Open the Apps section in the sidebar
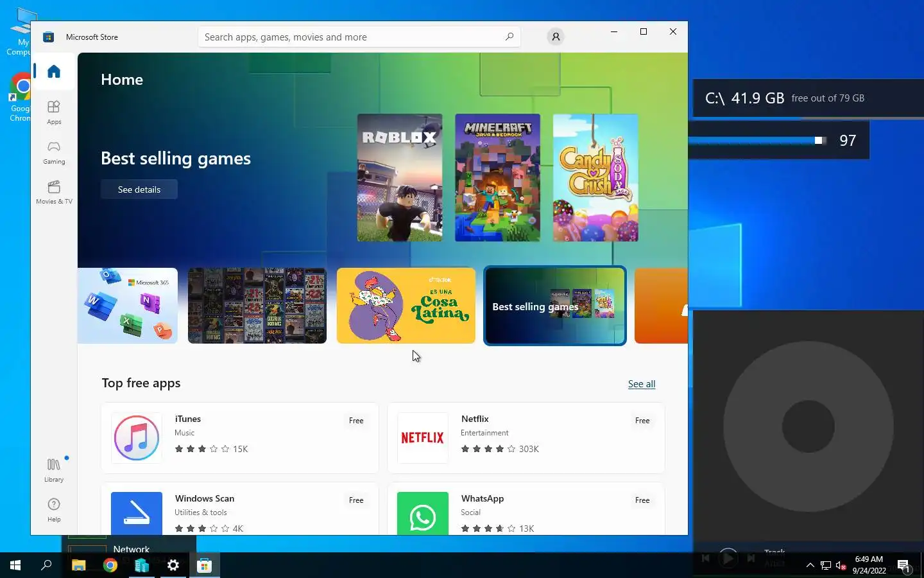 (54, 112)
